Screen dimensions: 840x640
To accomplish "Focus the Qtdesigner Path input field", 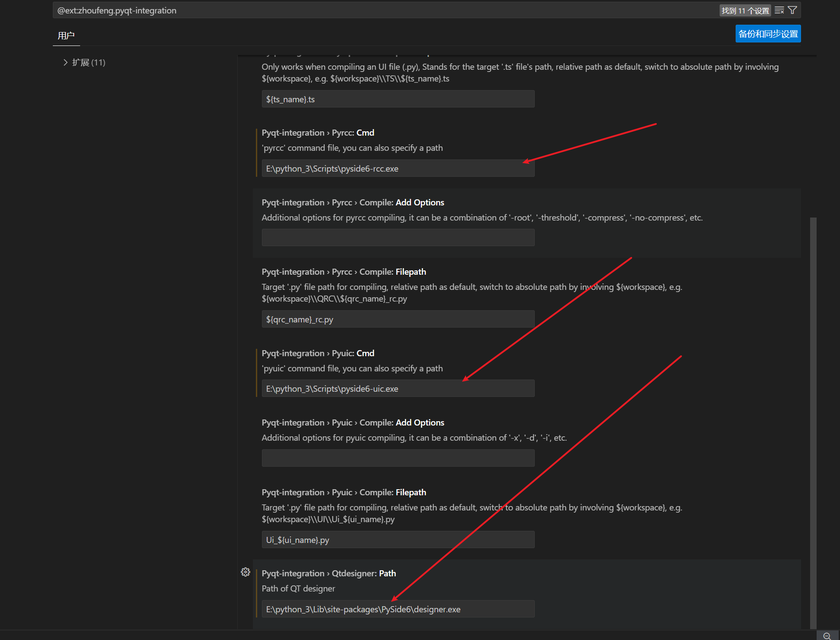I will (x=397, y=609).
